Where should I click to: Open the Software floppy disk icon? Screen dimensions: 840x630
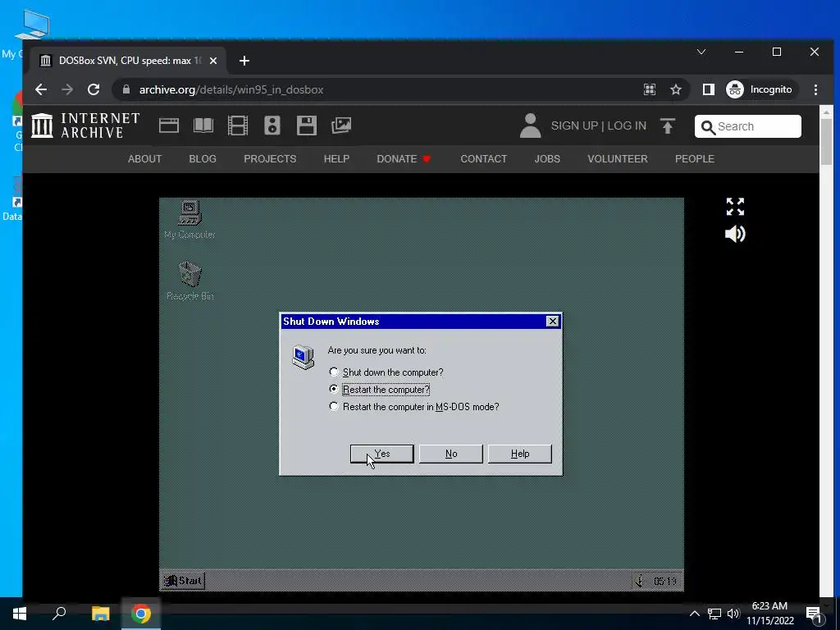(x=307, y=126)
